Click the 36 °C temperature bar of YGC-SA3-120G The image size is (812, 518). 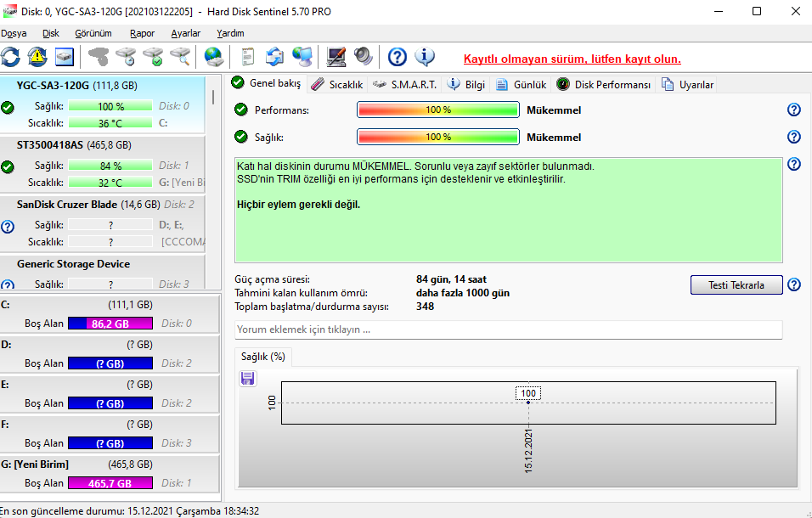[x=110, y=123]
